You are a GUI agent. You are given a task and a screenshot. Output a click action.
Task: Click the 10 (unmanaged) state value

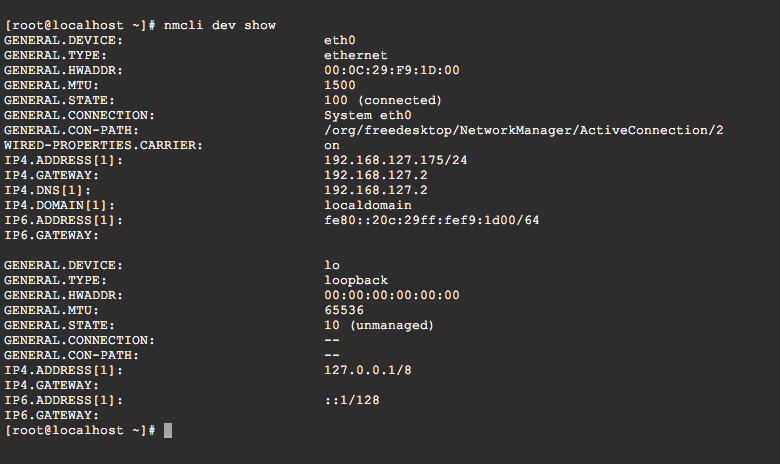pyautogui.click(x=379, y=325)
